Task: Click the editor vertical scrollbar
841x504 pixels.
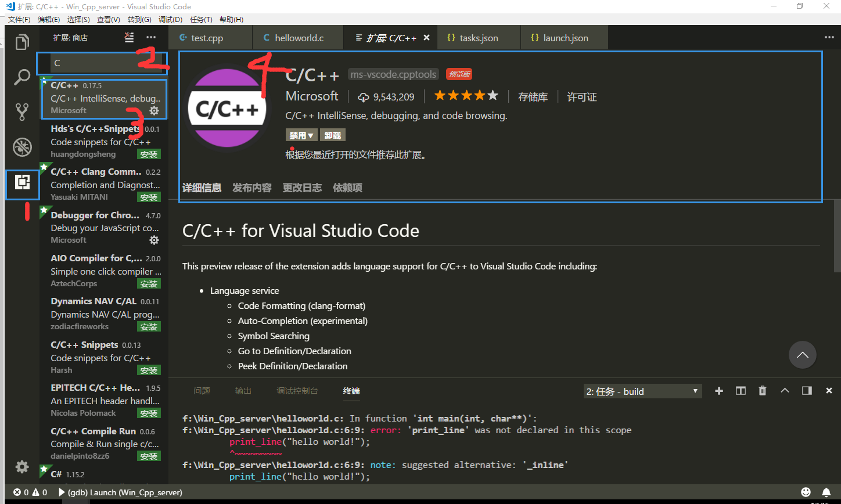Action: pos(837,235)
